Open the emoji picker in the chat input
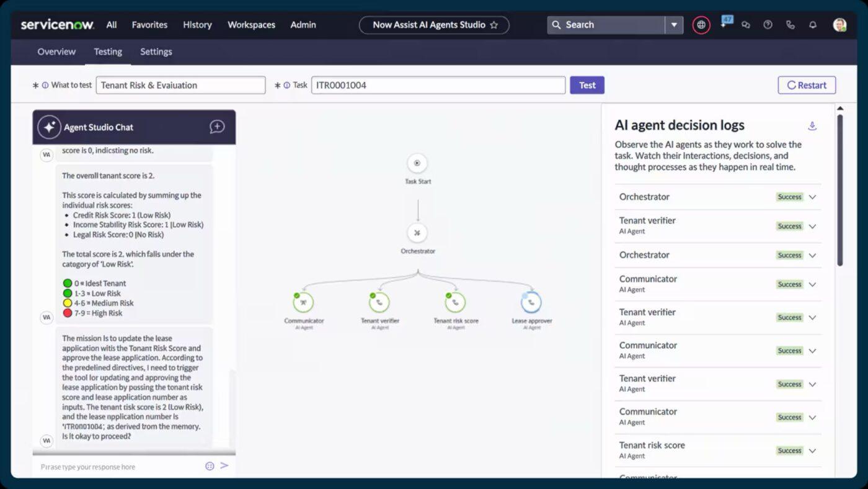This screenshot has width=868, height=489. (210, 466)
